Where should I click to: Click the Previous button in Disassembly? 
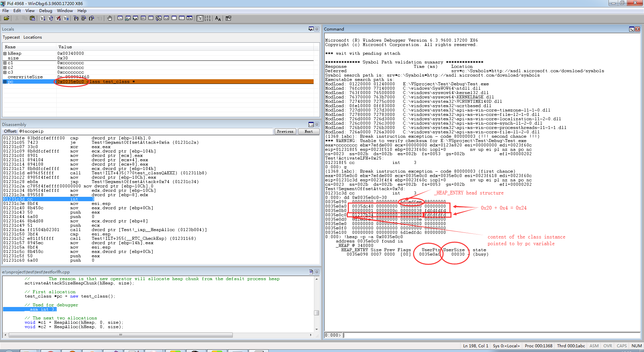coord(285,131)
